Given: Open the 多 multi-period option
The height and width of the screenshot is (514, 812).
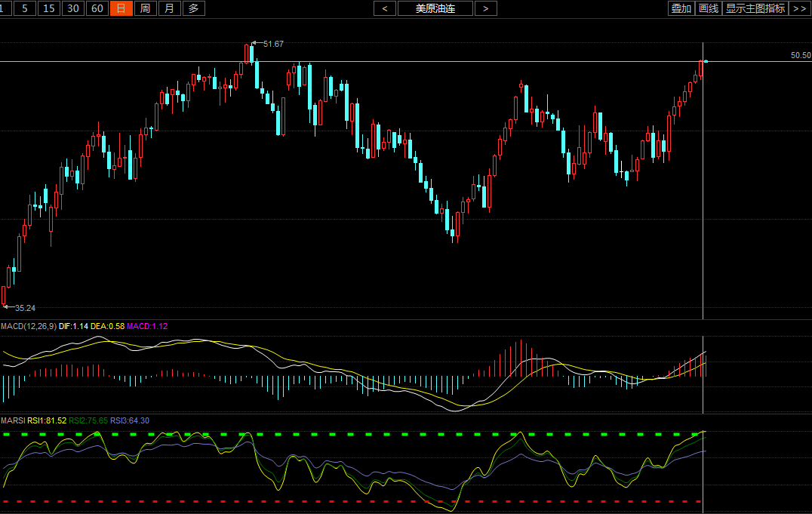Looking at the screenshot, I should (194, 8).
